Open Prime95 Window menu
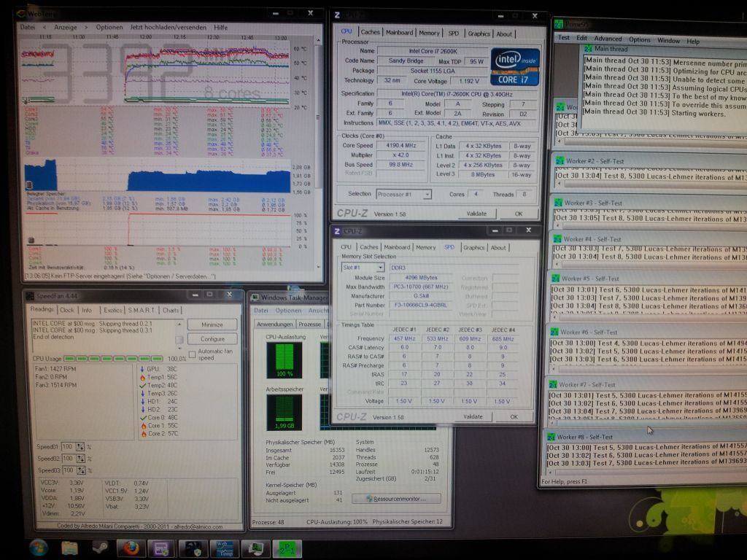 coord(668,41)
